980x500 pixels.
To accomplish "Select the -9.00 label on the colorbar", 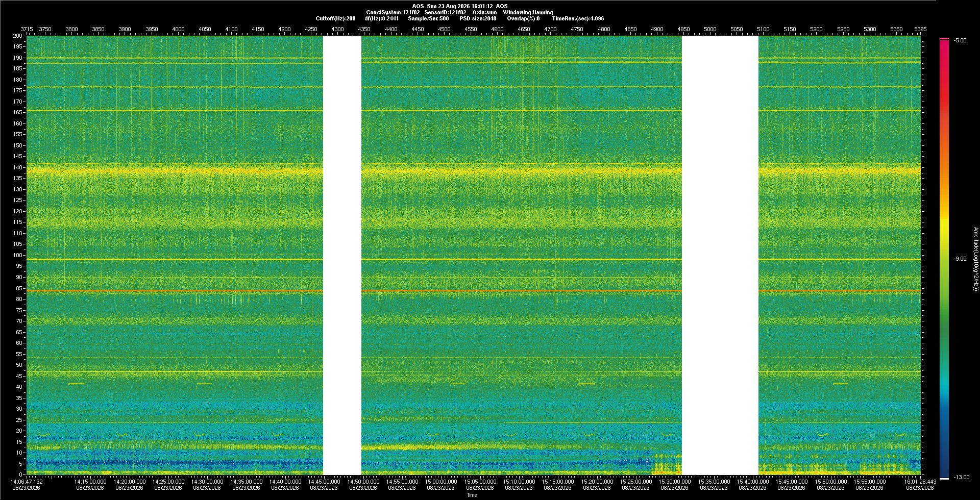I will pos(960,259).
